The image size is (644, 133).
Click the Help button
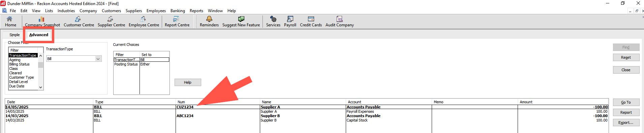coord(188,82)
